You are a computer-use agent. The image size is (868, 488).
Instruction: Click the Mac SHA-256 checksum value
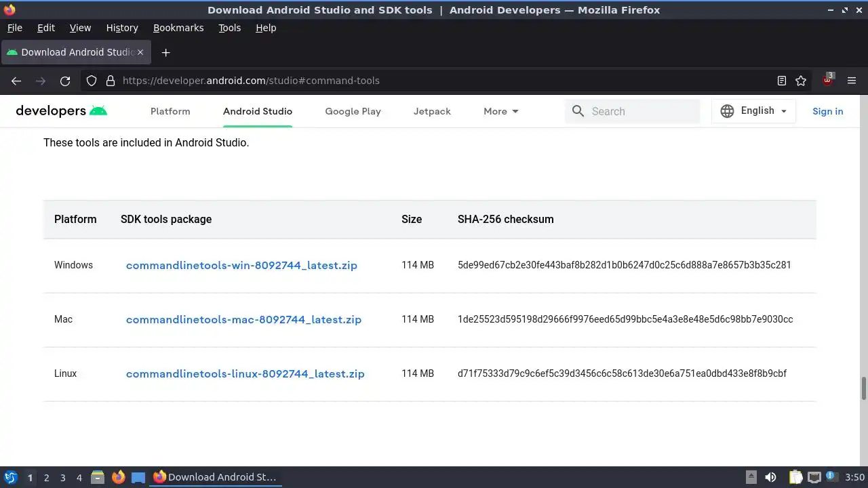625,319
